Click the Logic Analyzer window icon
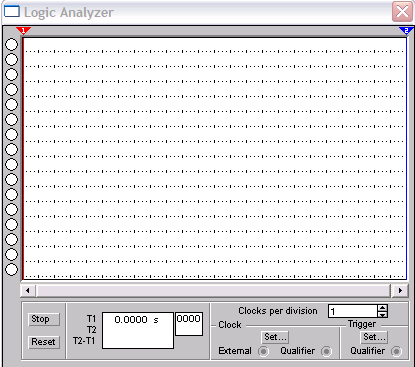Screen dimensions: 415x367 pyautogui.click(x=12, y=12)
